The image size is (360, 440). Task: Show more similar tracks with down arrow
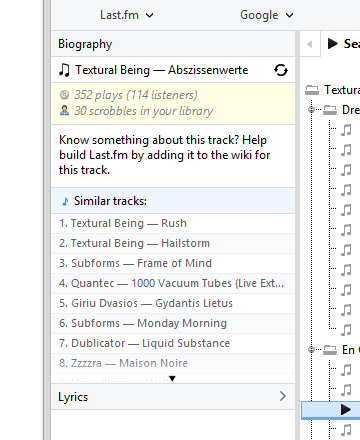click(x=172, y=378)
